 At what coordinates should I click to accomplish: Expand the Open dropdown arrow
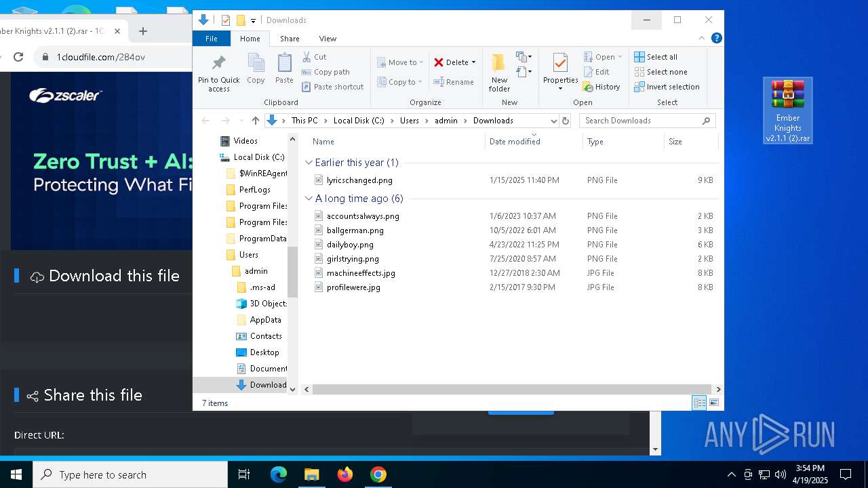(620, 57)
